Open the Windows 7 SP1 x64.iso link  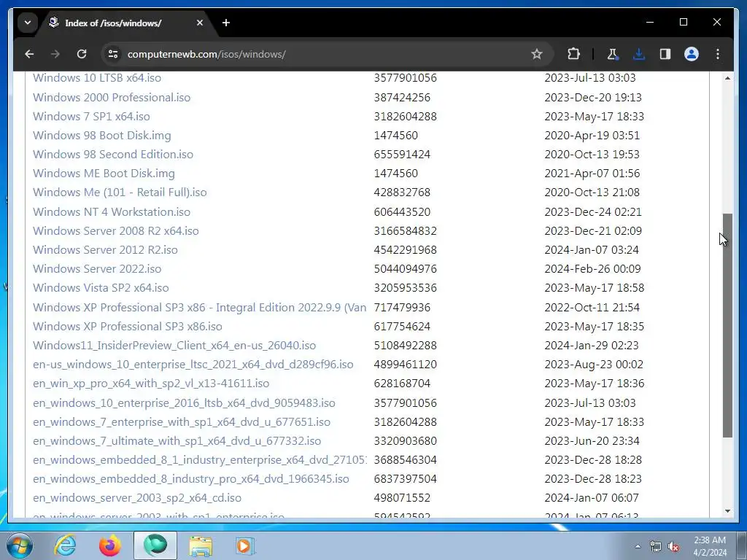(x=91, y=116)
